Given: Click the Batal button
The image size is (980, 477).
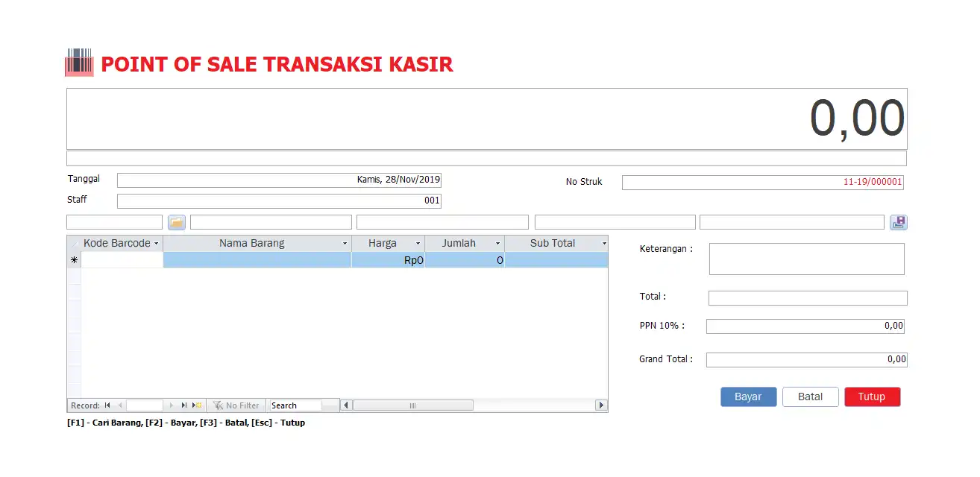Looking at the screenshot, I should (x=810, y=397).
